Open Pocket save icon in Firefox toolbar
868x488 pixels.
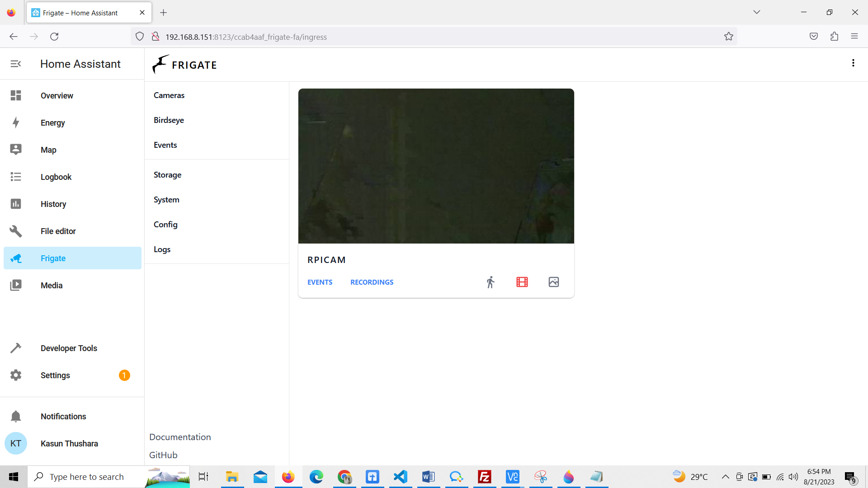[814, 37]
